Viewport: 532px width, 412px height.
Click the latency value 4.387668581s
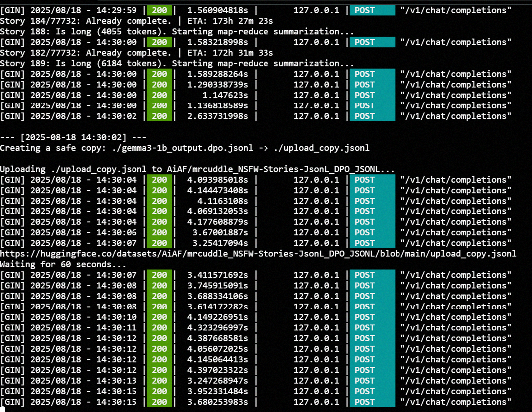point(218,338)
